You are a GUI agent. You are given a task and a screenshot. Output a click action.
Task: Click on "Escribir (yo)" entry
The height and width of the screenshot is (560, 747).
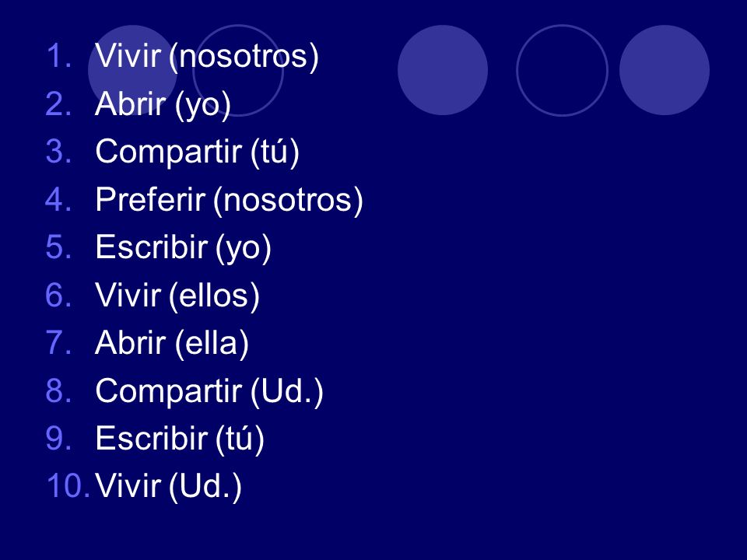(184, 247)
